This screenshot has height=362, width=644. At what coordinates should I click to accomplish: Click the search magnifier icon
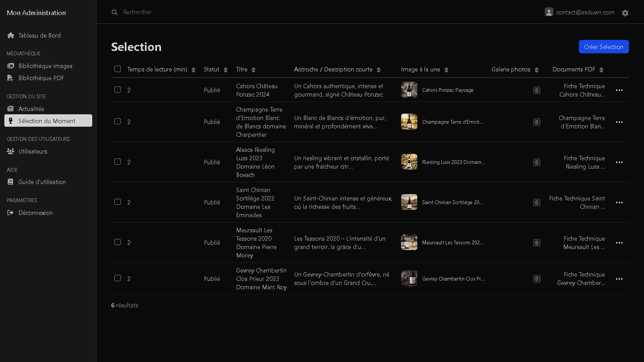[114, 12]
